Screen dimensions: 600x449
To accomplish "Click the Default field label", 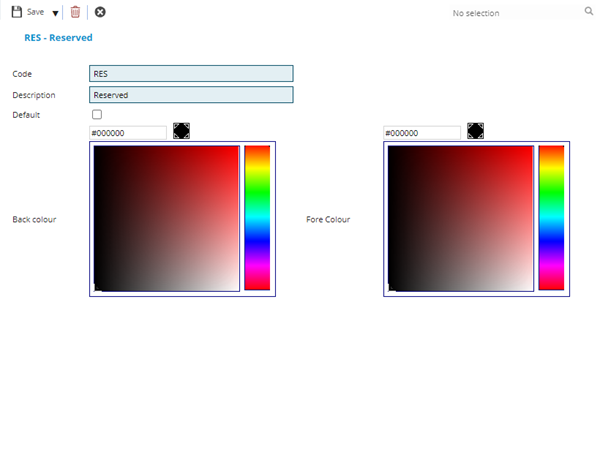I will [x=27, y=115].
